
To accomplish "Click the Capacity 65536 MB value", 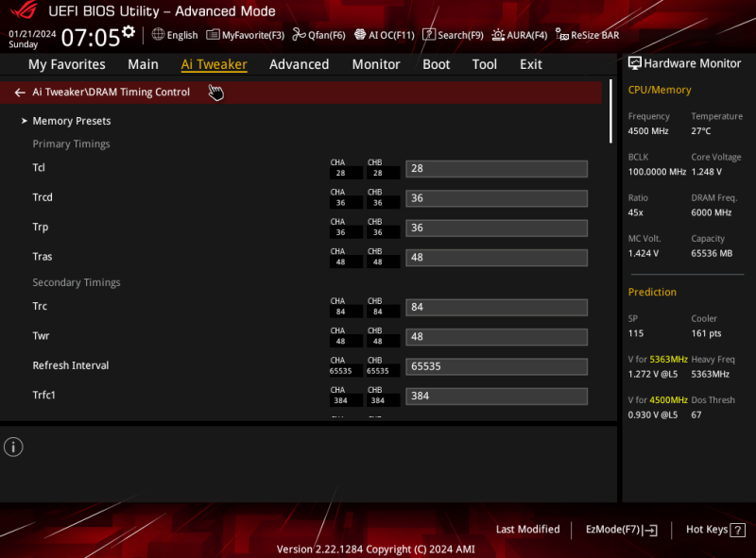I will [x=712, y=253].
